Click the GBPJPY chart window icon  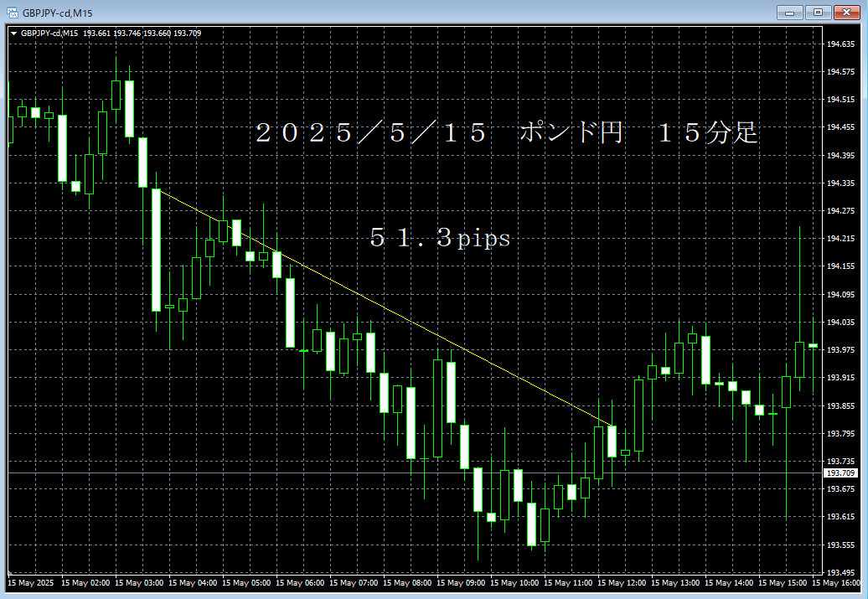coord(13,13)
